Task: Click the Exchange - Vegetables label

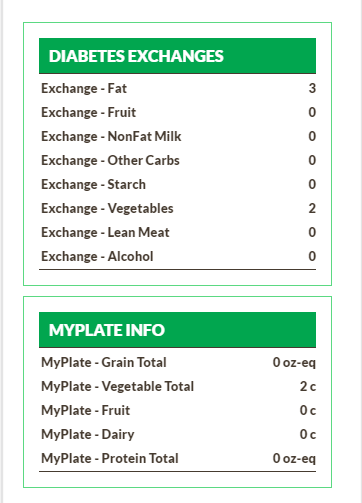Action: 107,209
